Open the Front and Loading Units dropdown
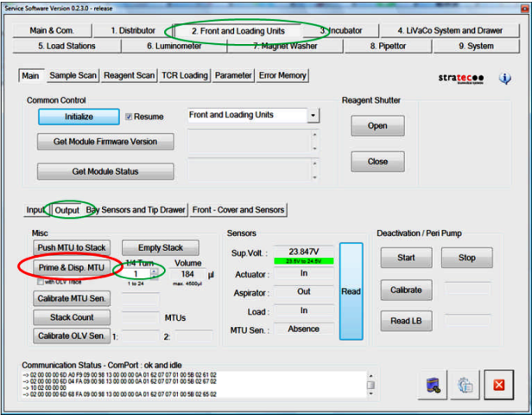 coord(313,115)
